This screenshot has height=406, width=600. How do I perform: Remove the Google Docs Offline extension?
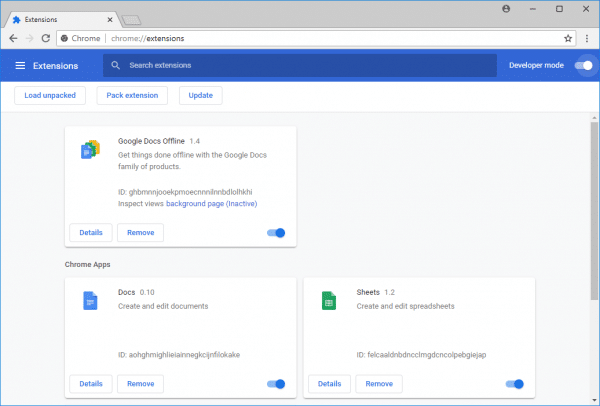point(140,233)
